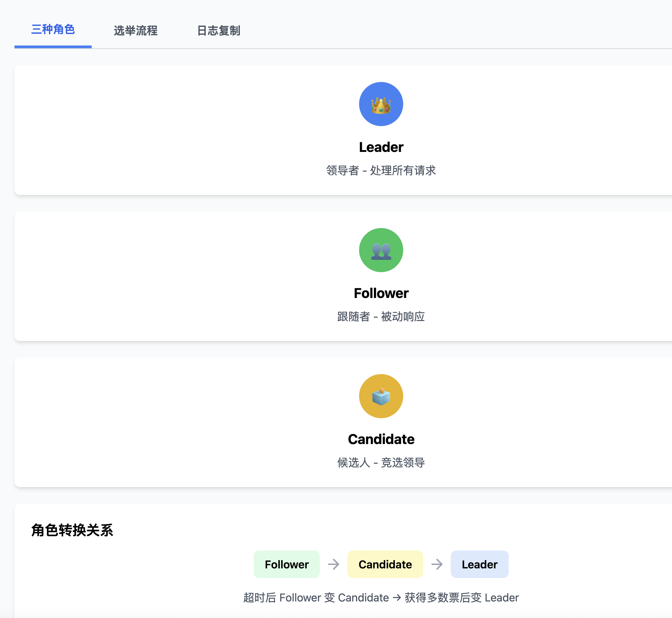Click the 跟随者 - 被动响应 description
The width and height of the screenshot is (672, 618).
381,317
